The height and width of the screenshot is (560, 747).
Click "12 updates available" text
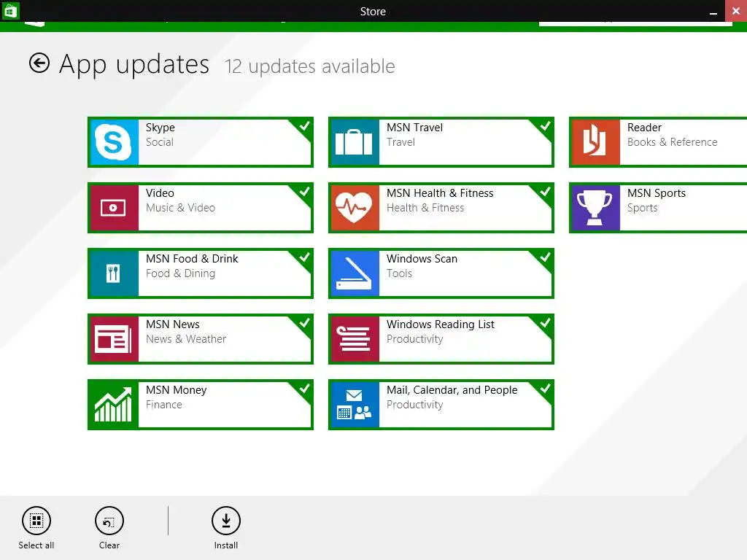309,66
